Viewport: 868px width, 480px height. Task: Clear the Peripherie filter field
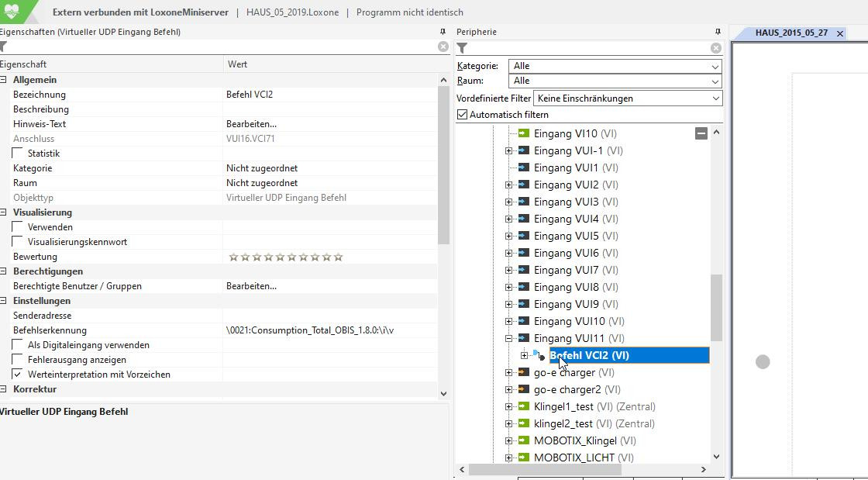tap(715, 48)
